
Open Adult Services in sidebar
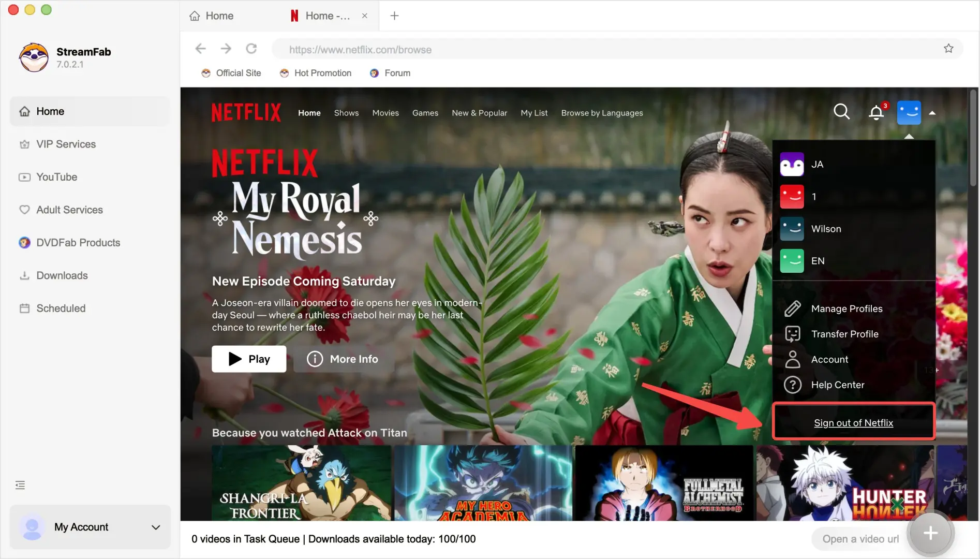point(90,210)
